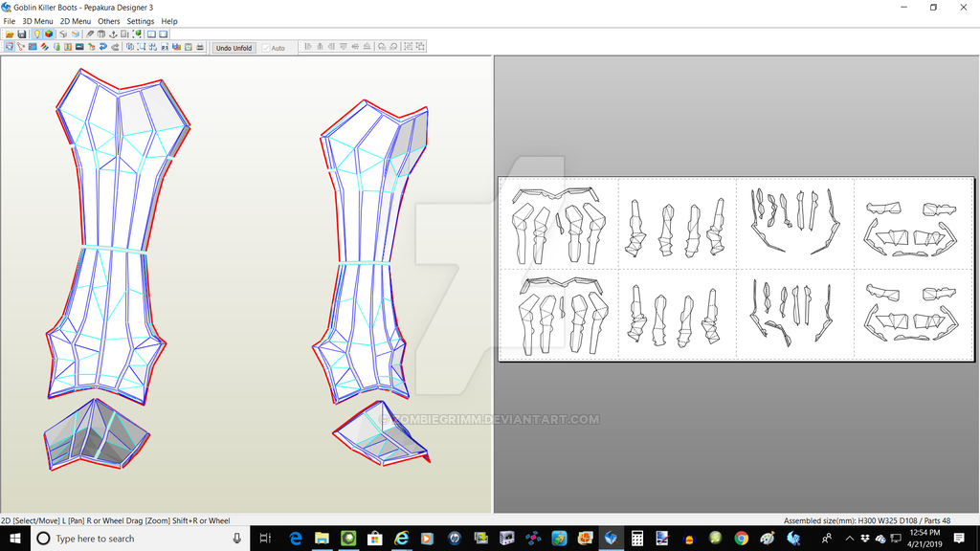This screenshot has width=980, height=551.
Task: Click the 'Type here to search' box
Action: tap(140, 538)
